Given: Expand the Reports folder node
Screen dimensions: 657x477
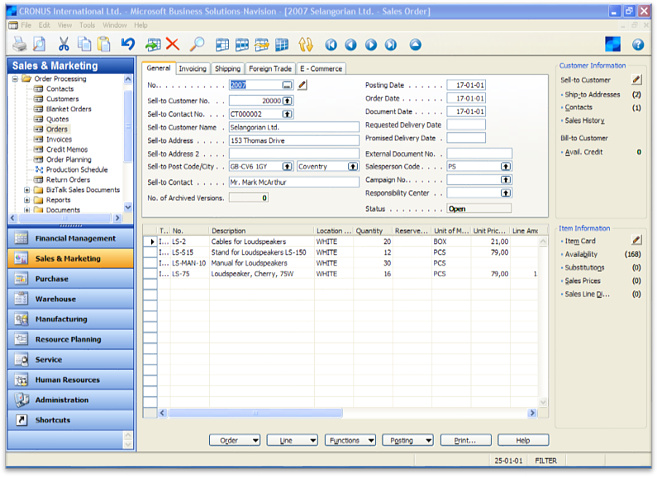Looking at the screenshot, I should point(27,200).
